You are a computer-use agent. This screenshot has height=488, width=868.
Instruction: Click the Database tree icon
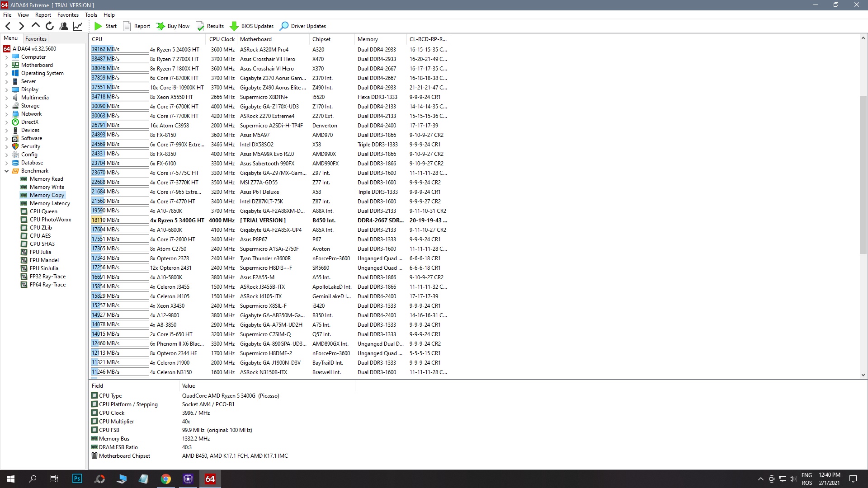pos(15,163)
